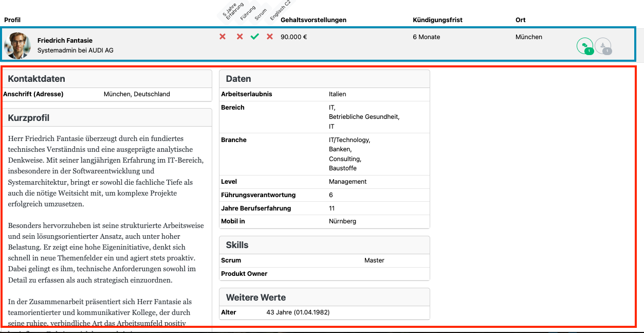
Task: Click the 'Produkt Owner' skill row
Action: point(324,274)
